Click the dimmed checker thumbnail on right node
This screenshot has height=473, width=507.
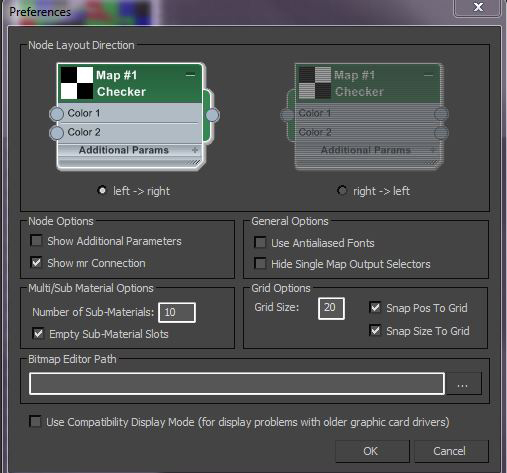[315, 83]
